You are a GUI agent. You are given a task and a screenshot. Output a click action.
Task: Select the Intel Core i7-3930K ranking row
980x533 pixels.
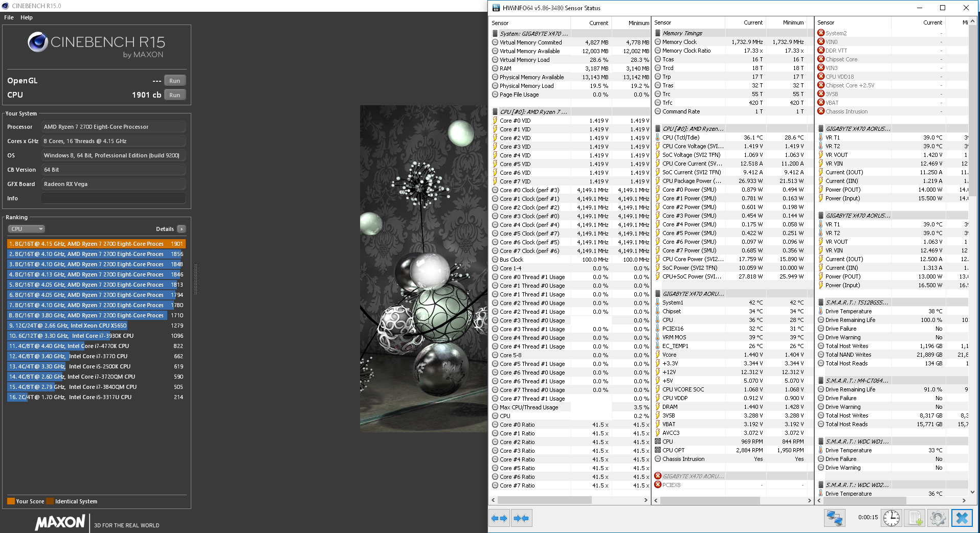(96, 336)
